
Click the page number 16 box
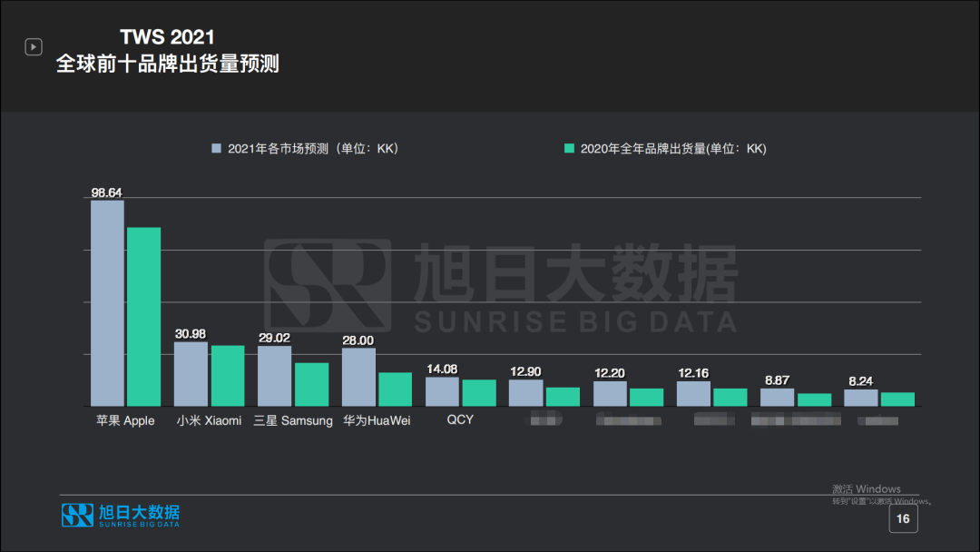pyautogui.click(x=903, y=519)
